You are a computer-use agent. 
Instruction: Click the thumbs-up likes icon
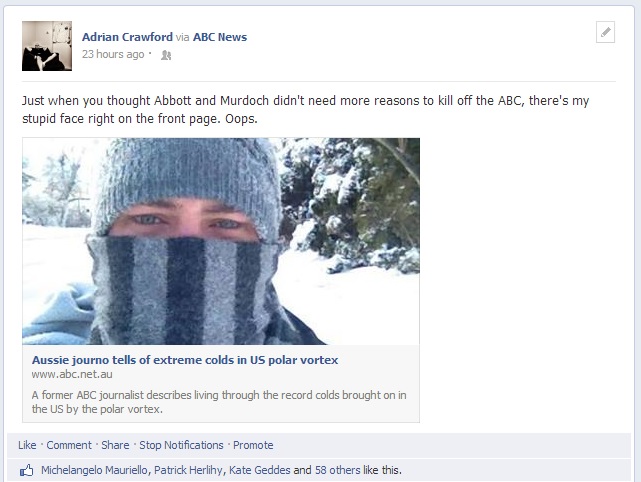click(27, 471)
